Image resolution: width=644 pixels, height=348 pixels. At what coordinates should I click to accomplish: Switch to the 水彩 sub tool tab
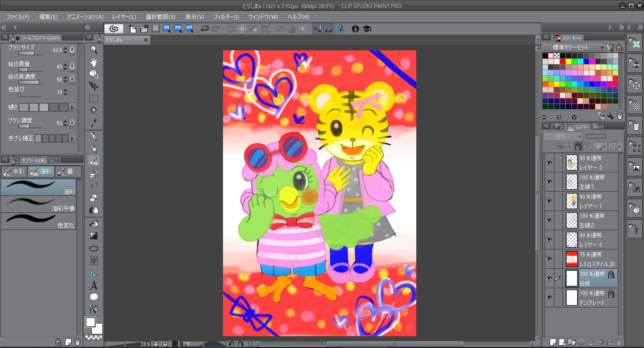click(x=14, y=172)
